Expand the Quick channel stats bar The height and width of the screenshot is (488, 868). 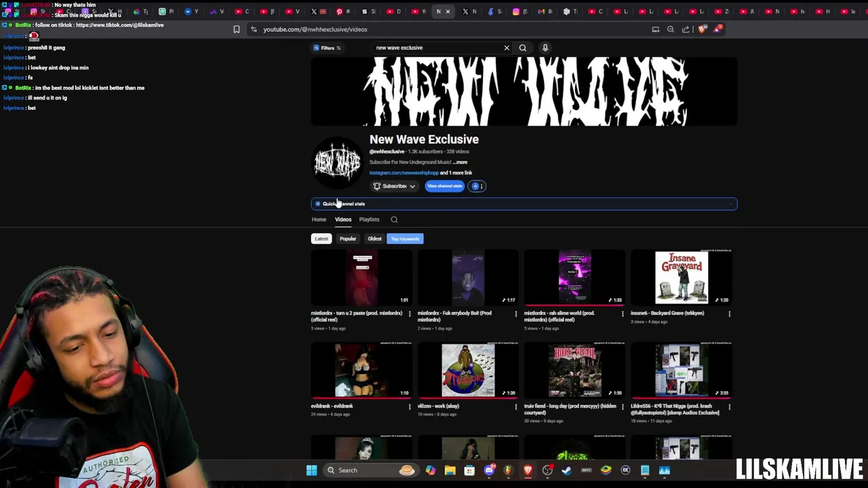tap(524, 204)
